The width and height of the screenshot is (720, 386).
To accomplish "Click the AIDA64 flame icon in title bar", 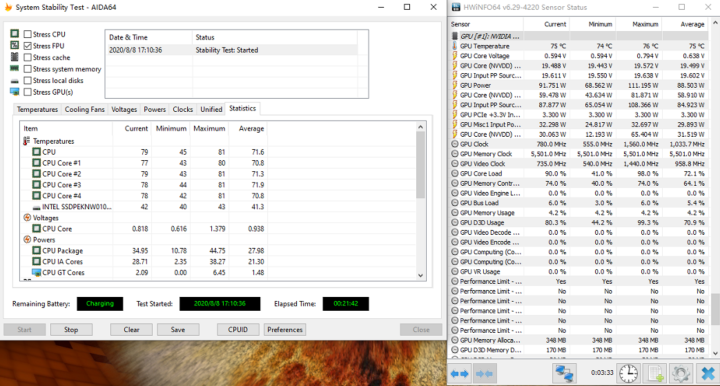I will (8, 7).
